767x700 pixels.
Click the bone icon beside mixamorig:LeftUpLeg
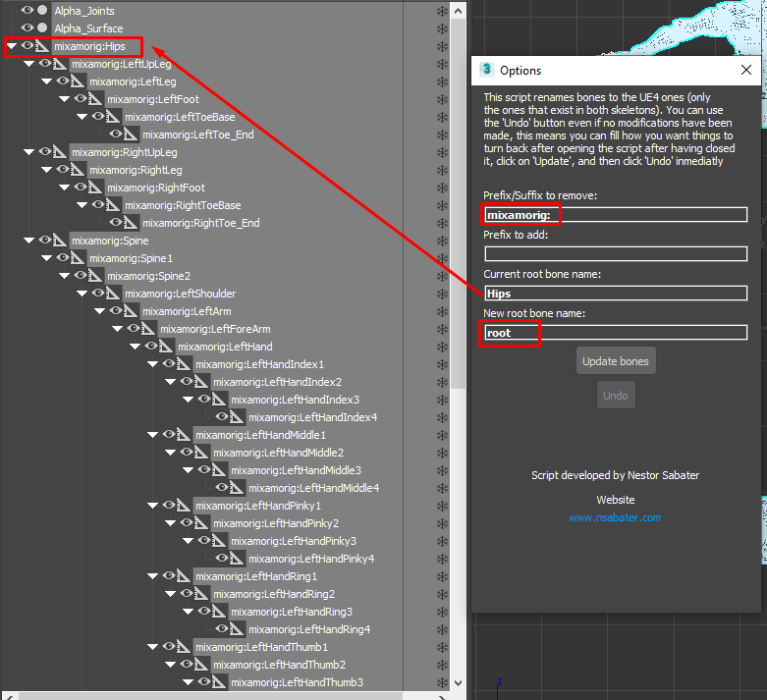[60, 64]
